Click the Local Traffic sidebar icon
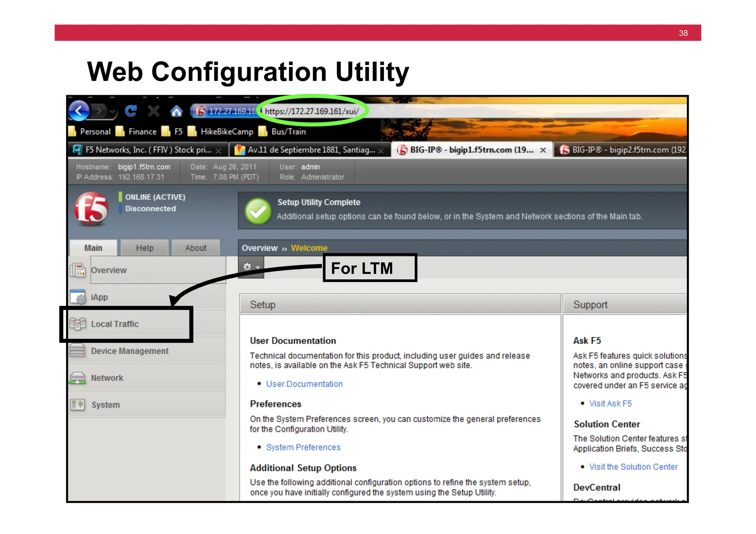Screen dimensions: 756x534 point(78,324)
